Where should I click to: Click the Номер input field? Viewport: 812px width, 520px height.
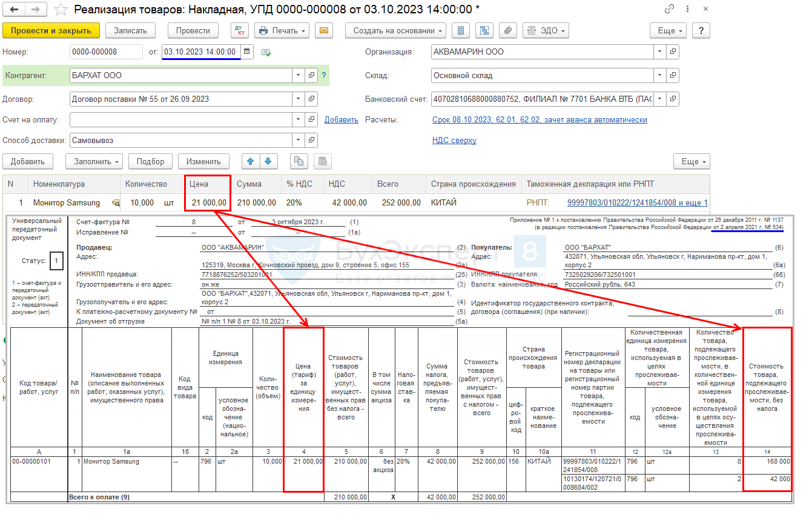pyautogui.click(x=105, y=52)
